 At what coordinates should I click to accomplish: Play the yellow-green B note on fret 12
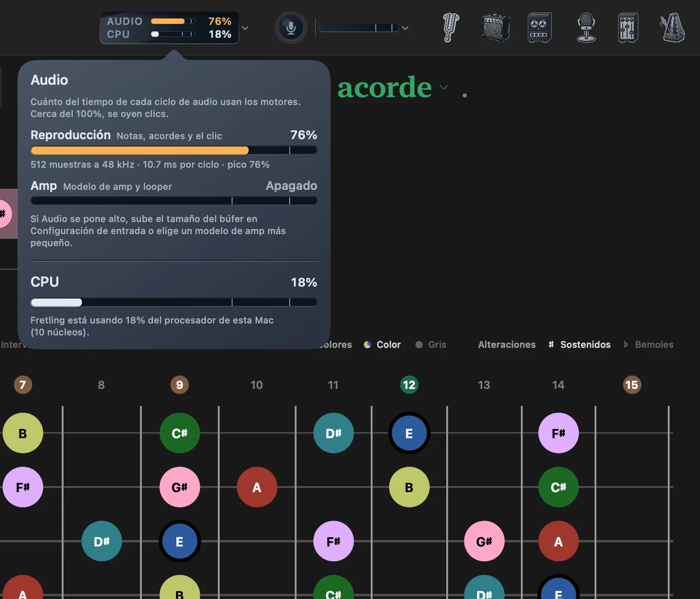tap(409, 487)
